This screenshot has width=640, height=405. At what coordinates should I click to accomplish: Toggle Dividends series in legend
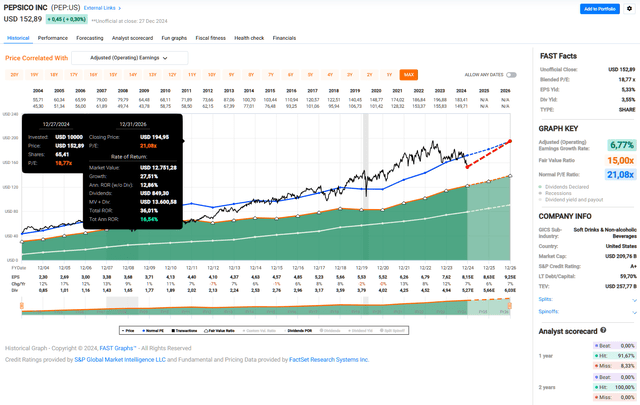click(330, 330)
